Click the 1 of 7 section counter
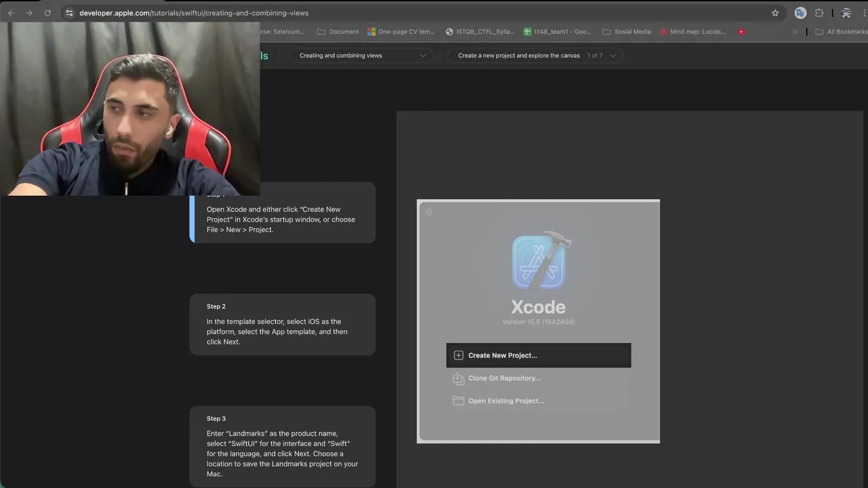 click(x=594, y=56)
